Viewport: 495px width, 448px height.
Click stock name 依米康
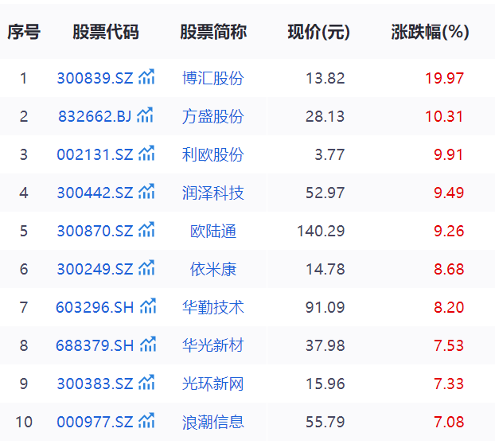pos(213,269)
